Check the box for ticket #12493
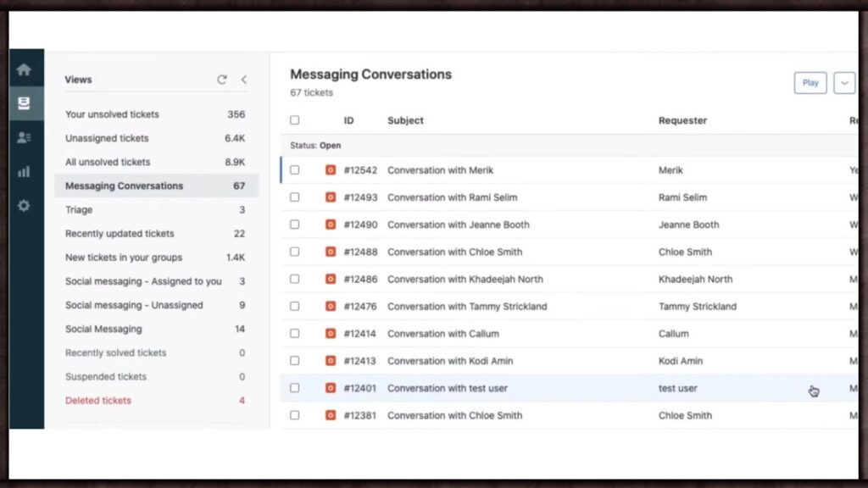Viewport: 868px width, 488px height. [294, 197]
